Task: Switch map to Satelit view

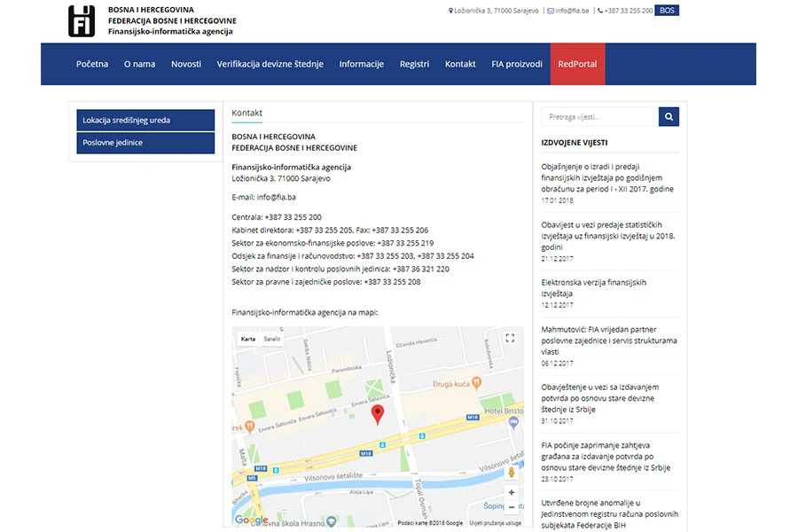Action: [272, 339]
